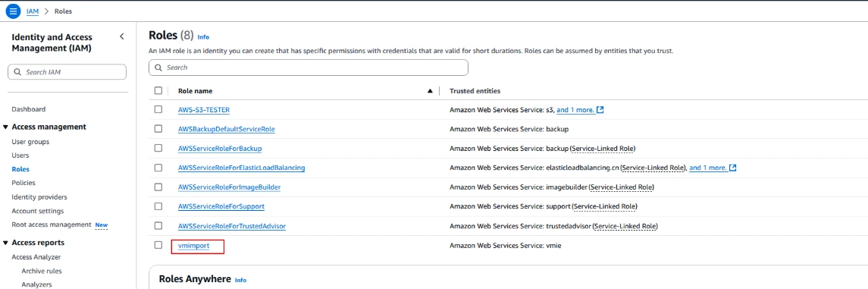Click 'and 1 more' on AWS-S3-TESTER row
The image size is (868, 289).
pyautogui.click(x=575, y=110)
